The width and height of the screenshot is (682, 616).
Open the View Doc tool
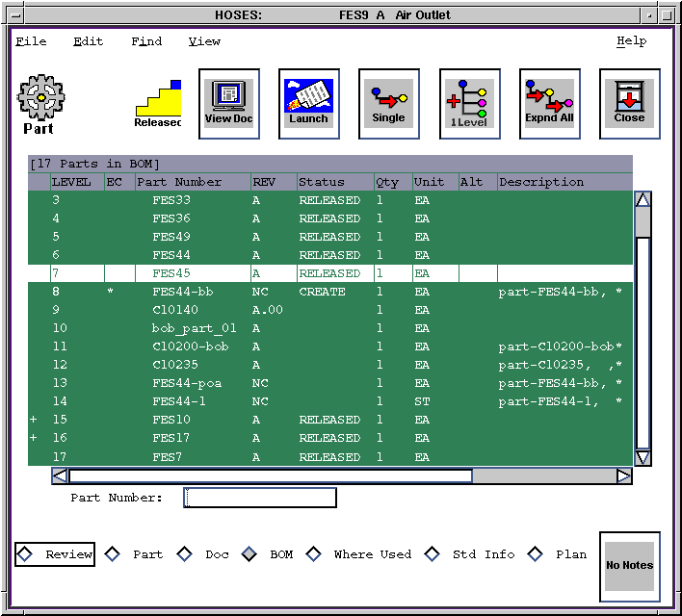coord(228,100)
